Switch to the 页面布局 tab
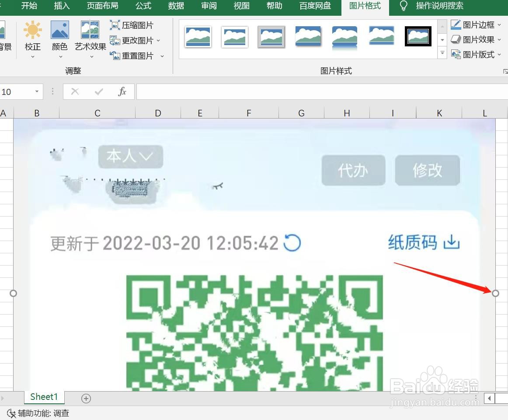508x420 pixels. coord(102,6)
